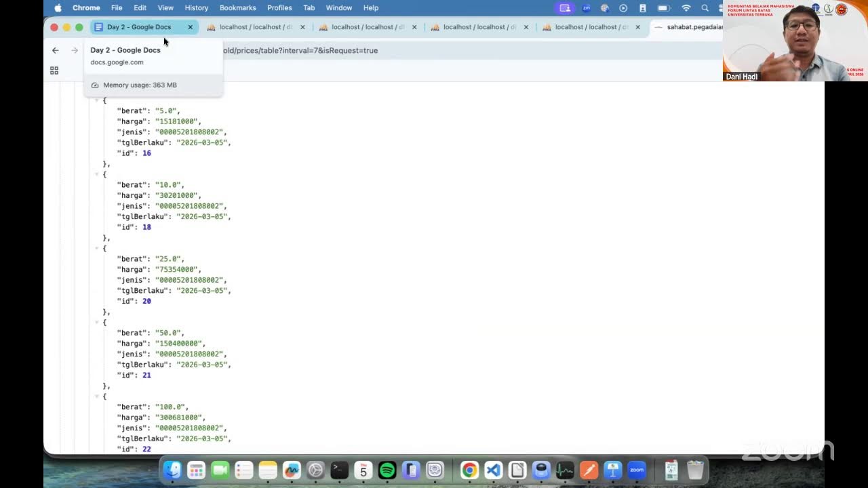Open the View menu

(165, 8)
